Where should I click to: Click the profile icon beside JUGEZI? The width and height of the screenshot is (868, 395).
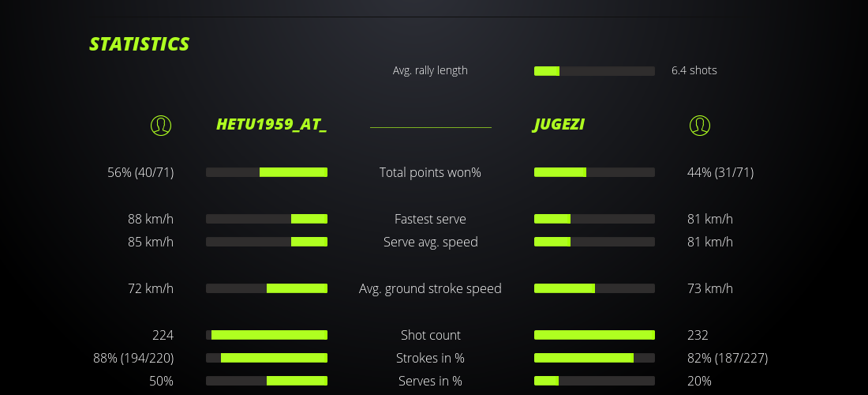click(x=699, y=125)
